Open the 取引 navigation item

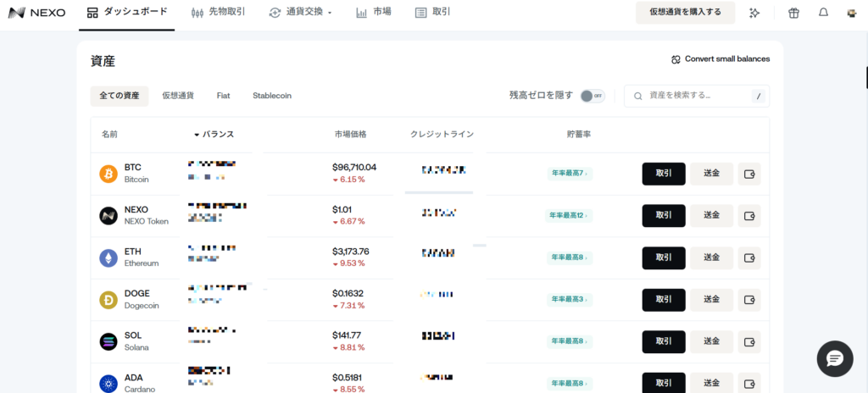[x=432, y=12]
